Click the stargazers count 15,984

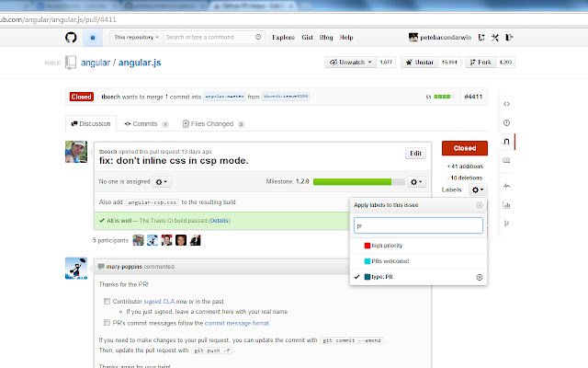tap(449, 62)
